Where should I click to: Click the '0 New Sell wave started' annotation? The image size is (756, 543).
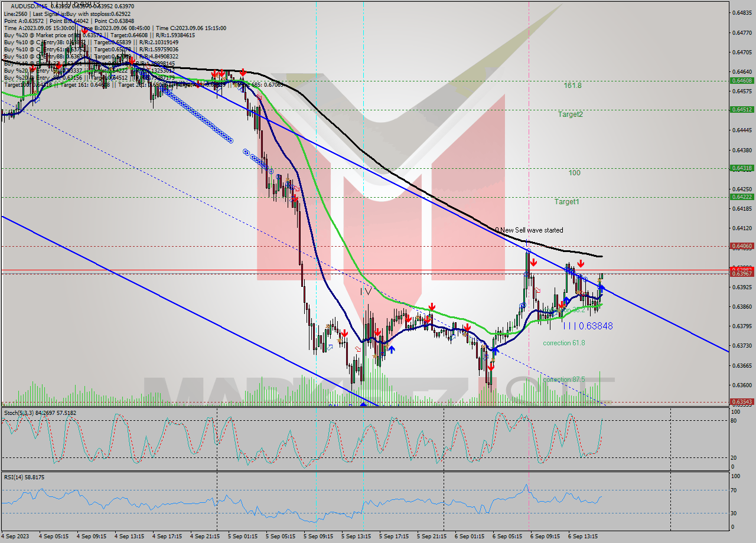coord(529,230)
